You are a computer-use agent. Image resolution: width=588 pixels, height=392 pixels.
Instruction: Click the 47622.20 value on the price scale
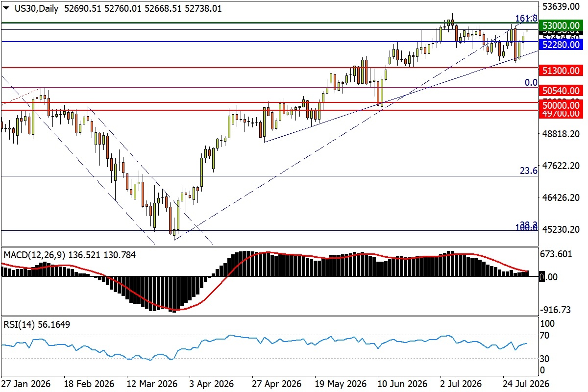[x=561, y=166]
